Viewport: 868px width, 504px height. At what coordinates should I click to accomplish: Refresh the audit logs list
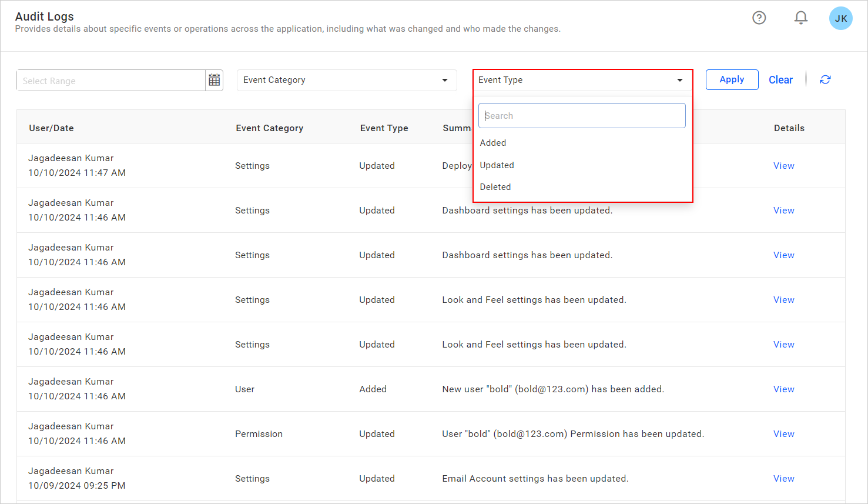tap(825, 79)
